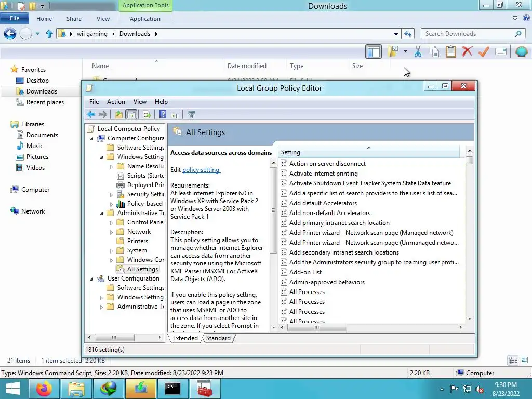Open recent locations dropdown in Explorer

pos(37,34)
